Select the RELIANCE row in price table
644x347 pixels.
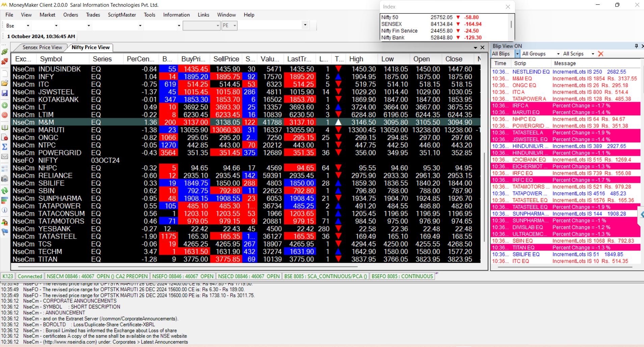click(246, 176)
